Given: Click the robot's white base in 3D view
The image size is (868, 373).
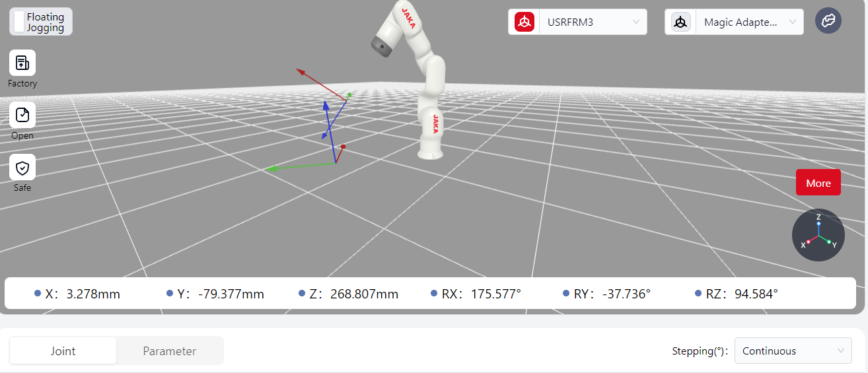Looking at the screenshot, I should [x=432, y=153].
